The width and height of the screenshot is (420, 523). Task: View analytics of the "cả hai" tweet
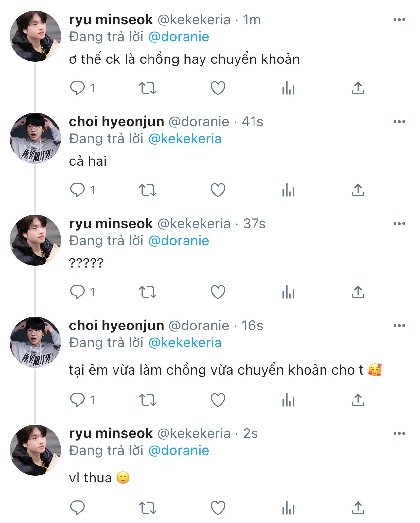pos(288,190)
